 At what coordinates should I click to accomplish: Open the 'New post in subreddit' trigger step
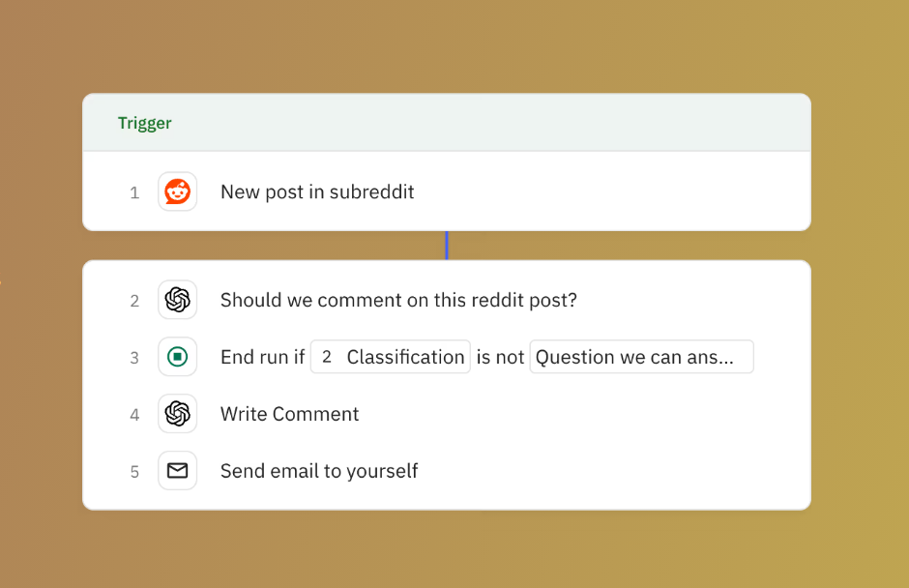coord(317,191)
